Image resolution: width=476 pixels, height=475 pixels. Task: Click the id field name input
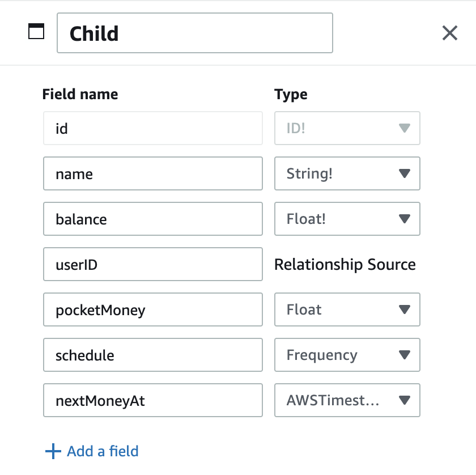tap(153, 128)
